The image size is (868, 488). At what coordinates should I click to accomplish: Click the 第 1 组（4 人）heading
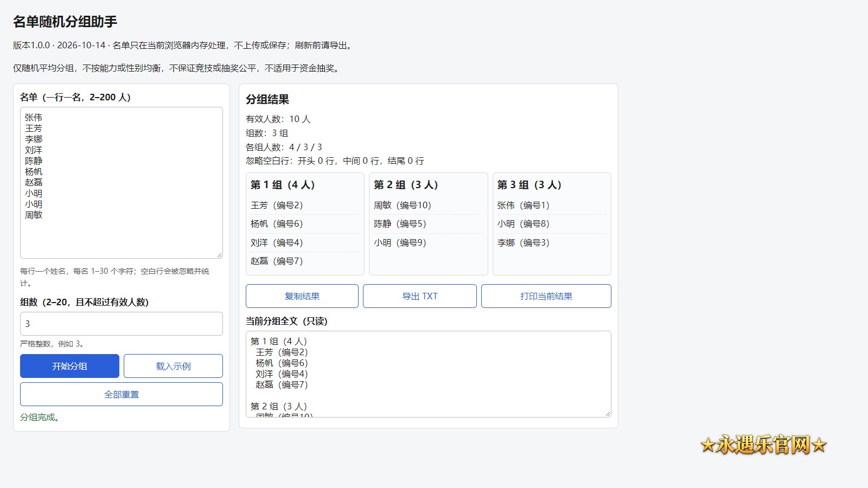pyautogui.click(x=283, y=185)
